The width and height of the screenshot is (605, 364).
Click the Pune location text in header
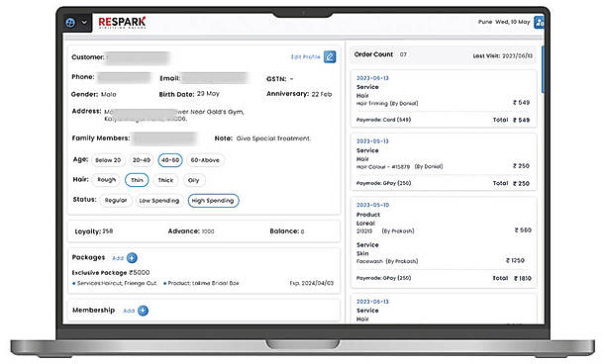pos(485,22)
